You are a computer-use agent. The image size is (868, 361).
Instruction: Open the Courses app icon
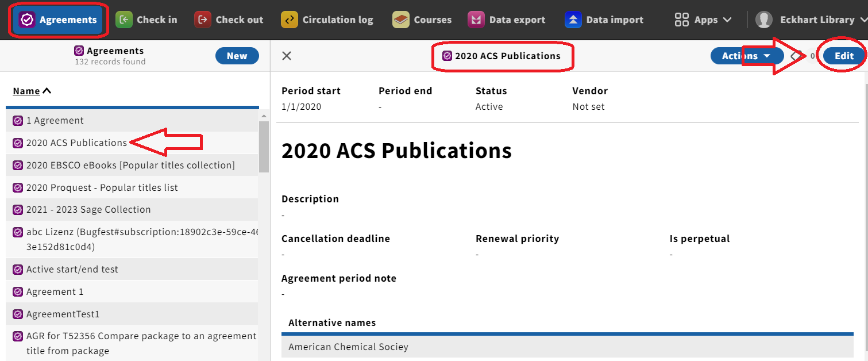click(401, 20)
